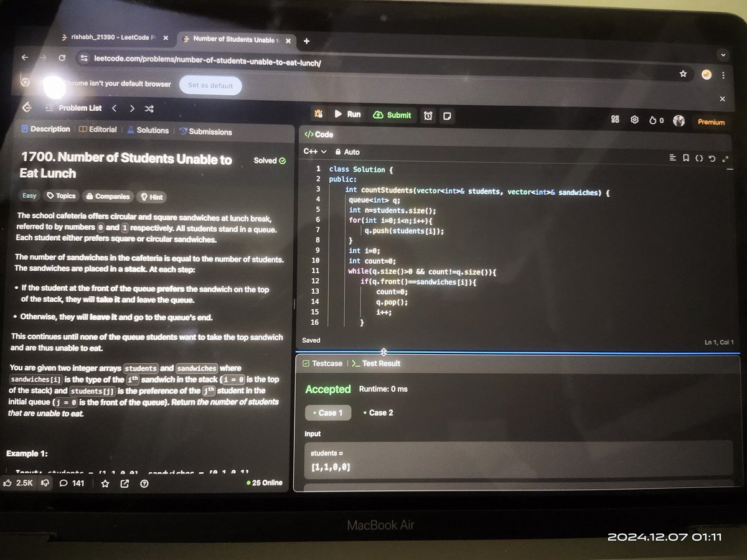
Task: Click code line 3 countStudents declaration
Action: click(x=477, y=190)
